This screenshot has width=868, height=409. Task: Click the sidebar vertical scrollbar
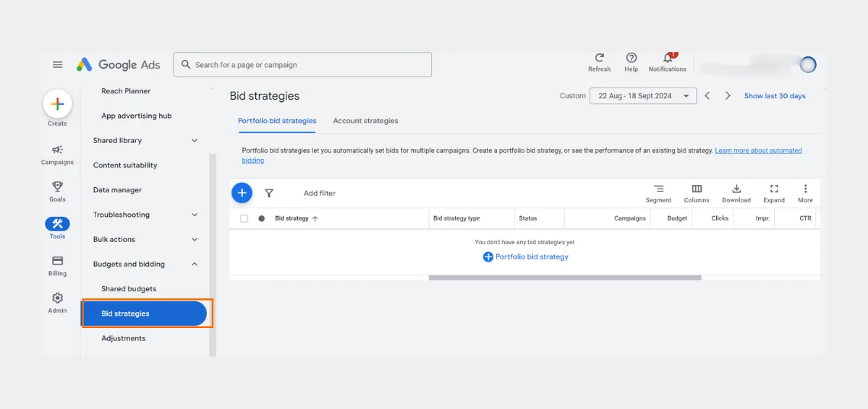[213, 254]
